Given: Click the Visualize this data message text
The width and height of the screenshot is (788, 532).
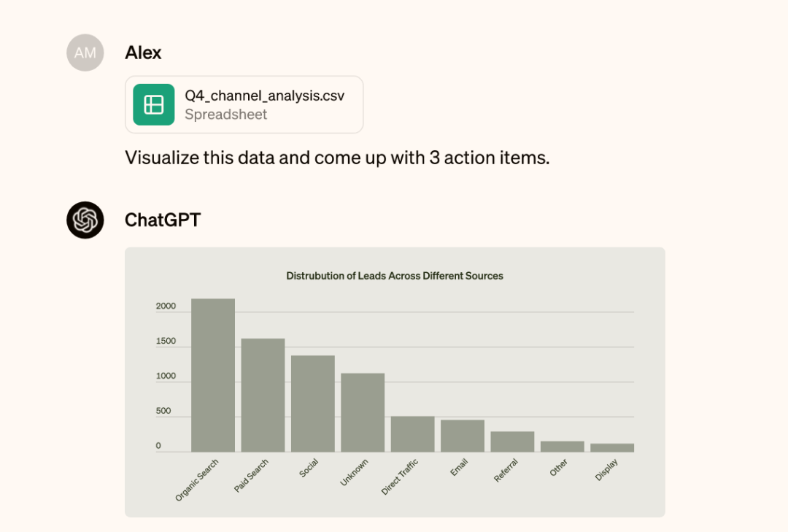Looking at the screenshot, I should (337, 158).
